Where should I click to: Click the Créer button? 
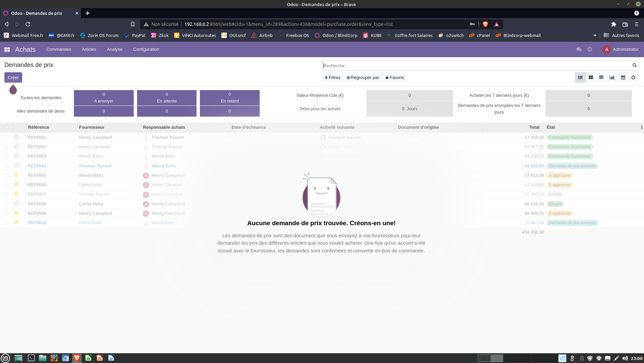point(13,78)
